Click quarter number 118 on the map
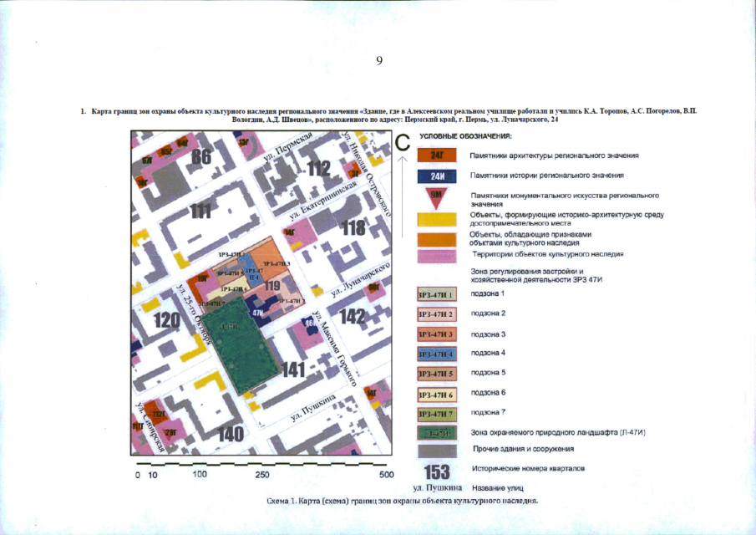Viewport: 756px width, 535px height. tap(353, 227)
